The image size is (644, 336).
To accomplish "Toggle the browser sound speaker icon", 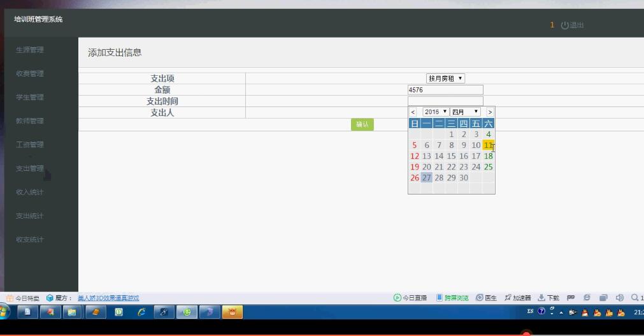I will coord(620,297).
